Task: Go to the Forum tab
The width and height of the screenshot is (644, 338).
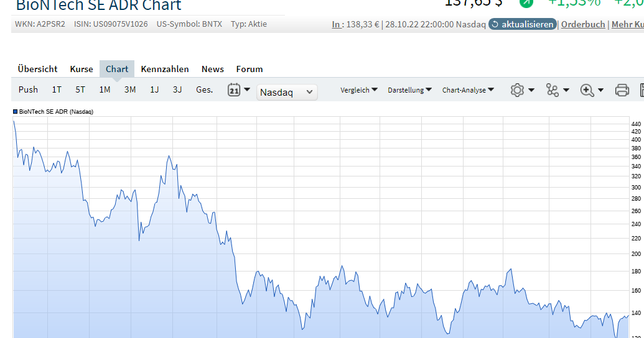Action: pyautogui.click(x=250, y=69)
